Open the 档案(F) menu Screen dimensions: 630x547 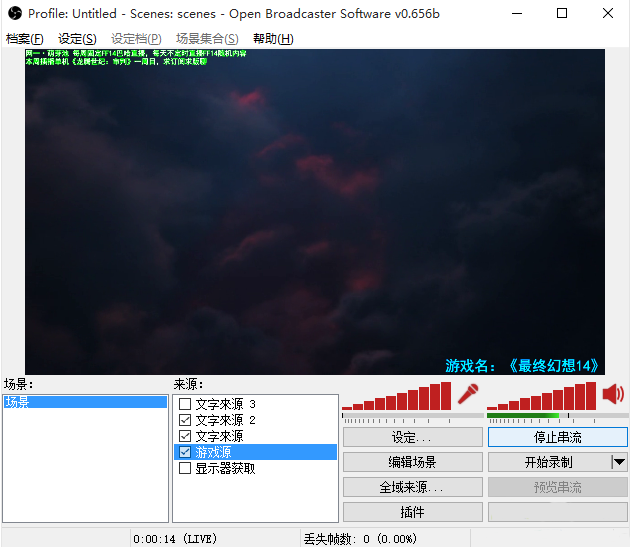pyautogui.click(x=25, y=39)
